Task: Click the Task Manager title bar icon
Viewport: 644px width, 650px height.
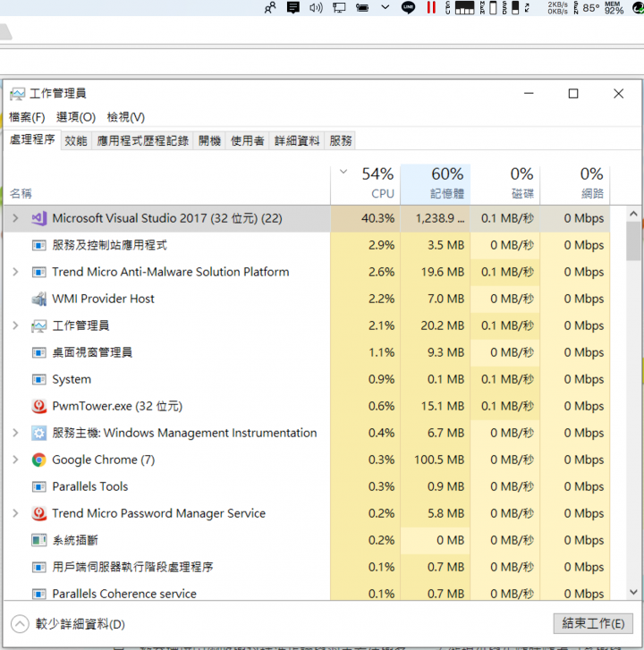Action: (17, 94)
